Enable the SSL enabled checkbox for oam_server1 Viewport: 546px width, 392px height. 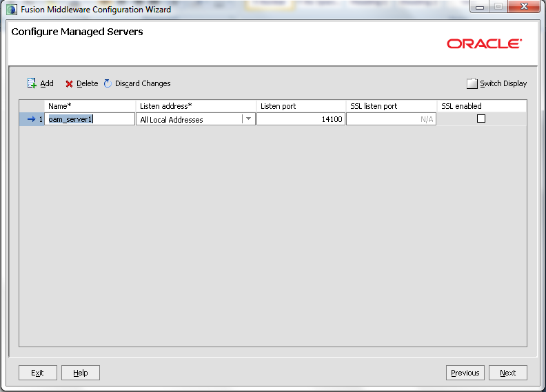coord(481,118)
